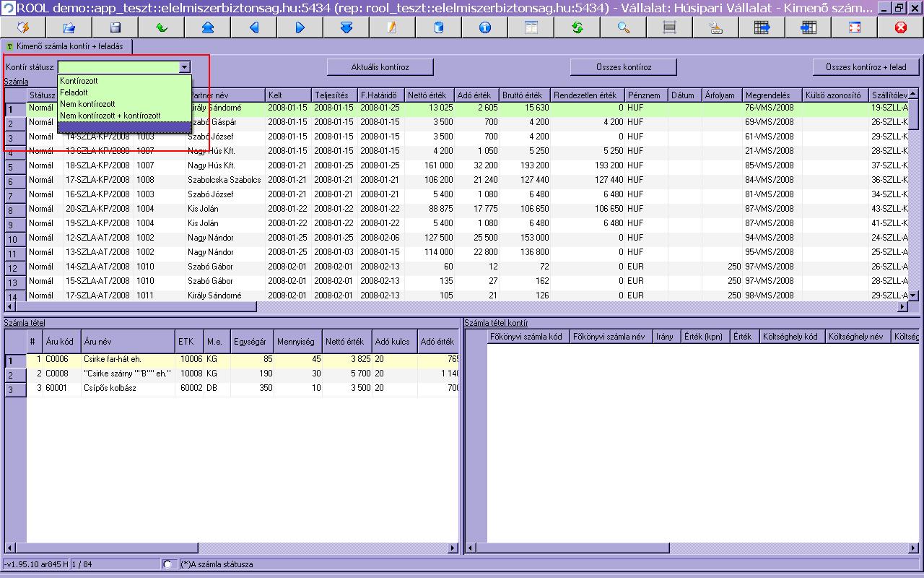
Task: Click the blue info icon
Action: coord(484,27)
